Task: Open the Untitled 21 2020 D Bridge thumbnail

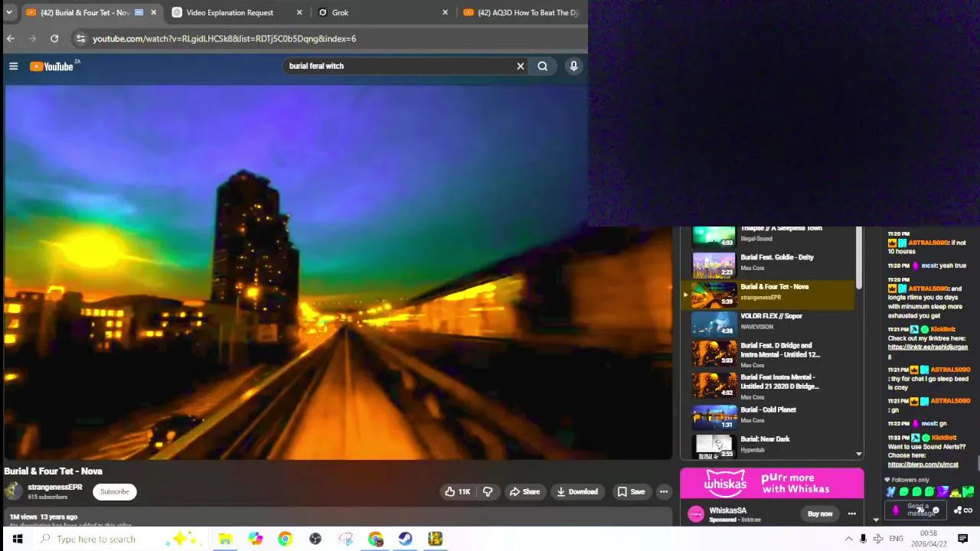Action: point(714,385)
